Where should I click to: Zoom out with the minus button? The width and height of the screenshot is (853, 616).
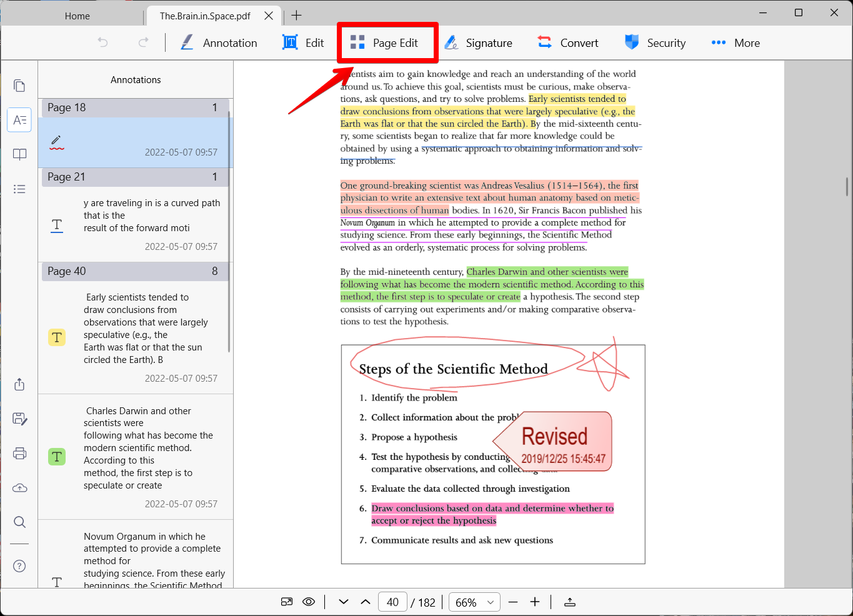tap(513, 602)
